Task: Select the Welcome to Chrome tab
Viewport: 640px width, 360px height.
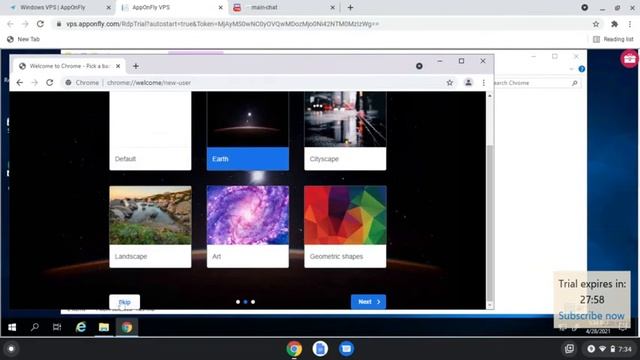Action: point(69,66)
